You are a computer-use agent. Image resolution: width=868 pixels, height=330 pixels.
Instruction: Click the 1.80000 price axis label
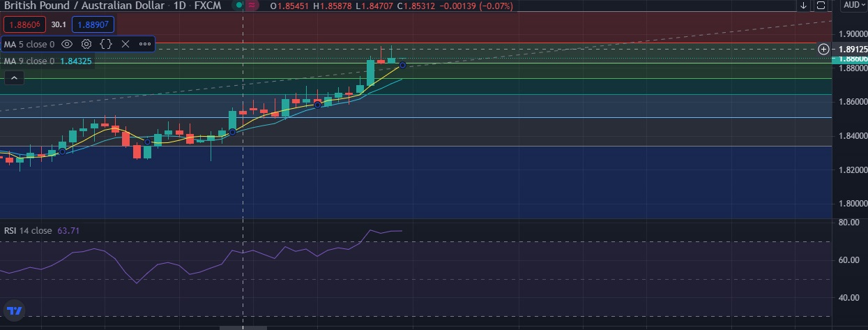point(853,204)
